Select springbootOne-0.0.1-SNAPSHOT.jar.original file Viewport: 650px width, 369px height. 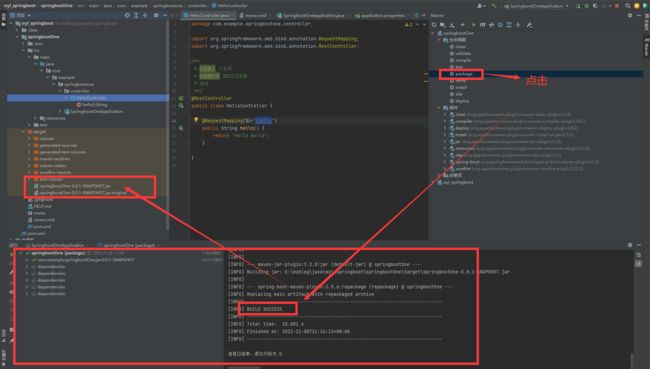(83, 193)
